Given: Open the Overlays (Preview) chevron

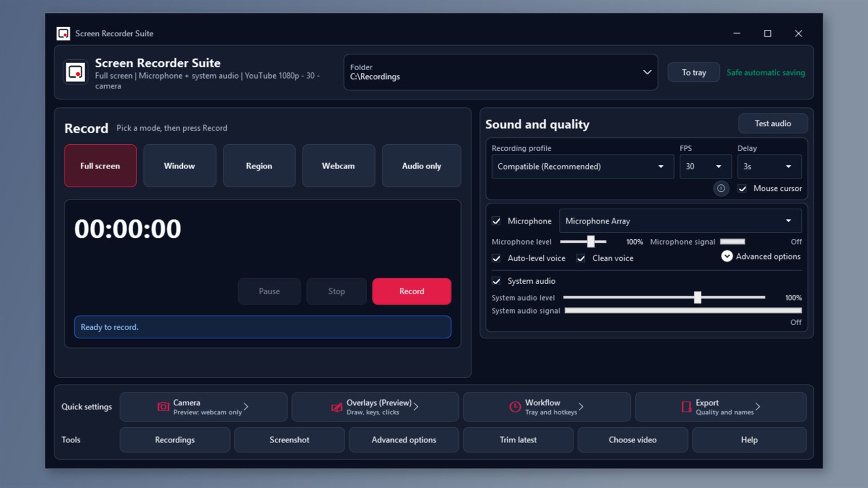Looking at the screenshot, I should 416,407.
